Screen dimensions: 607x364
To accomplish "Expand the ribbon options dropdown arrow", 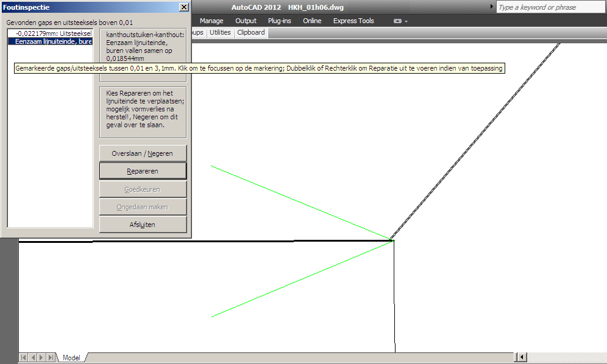I will pyautogui.click(x=406, y=21).
